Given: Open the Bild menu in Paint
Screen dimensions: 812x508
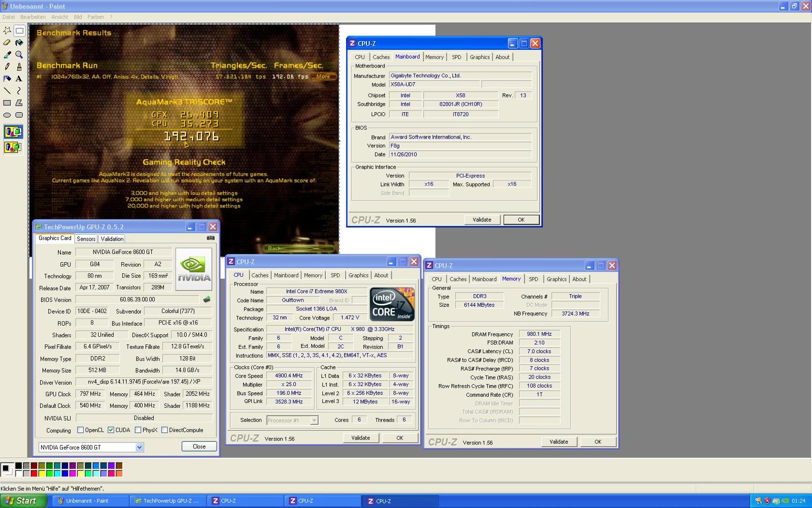Looking at the screenshot, I should click(78, 17).
